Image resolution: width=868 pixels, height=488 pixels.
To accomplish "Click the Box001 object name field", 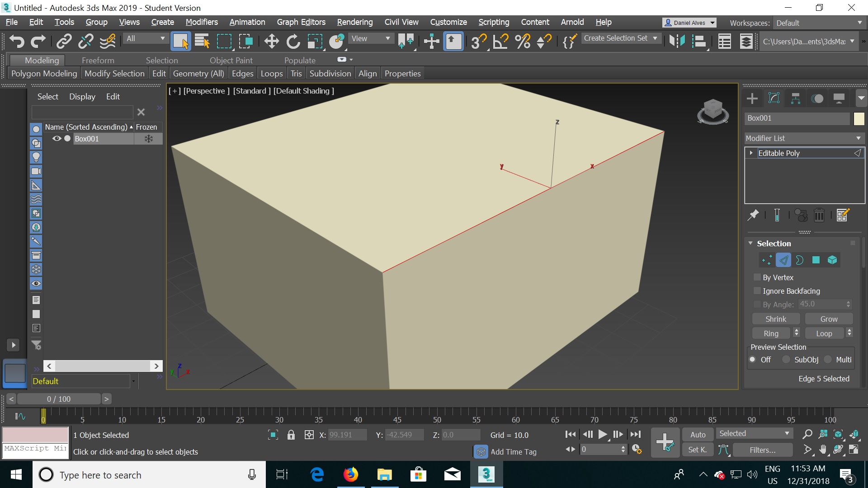I will click(797, 118).
